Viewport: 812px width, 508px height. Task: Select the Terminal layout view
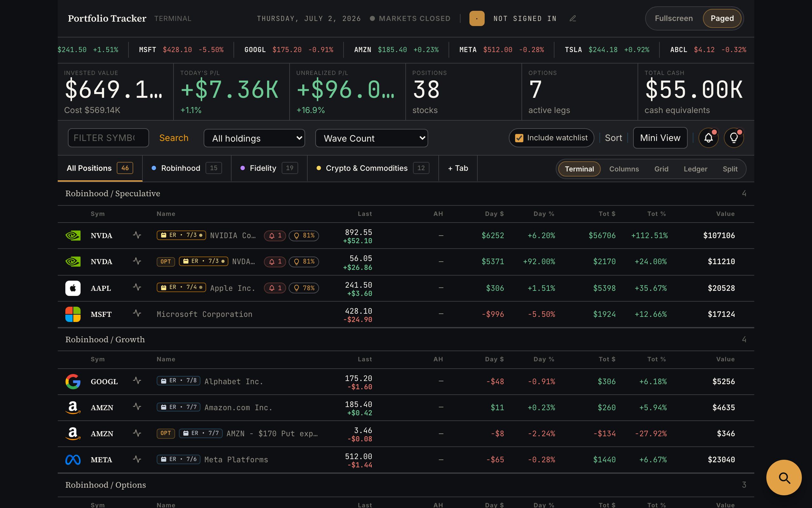tap(579, 169)
